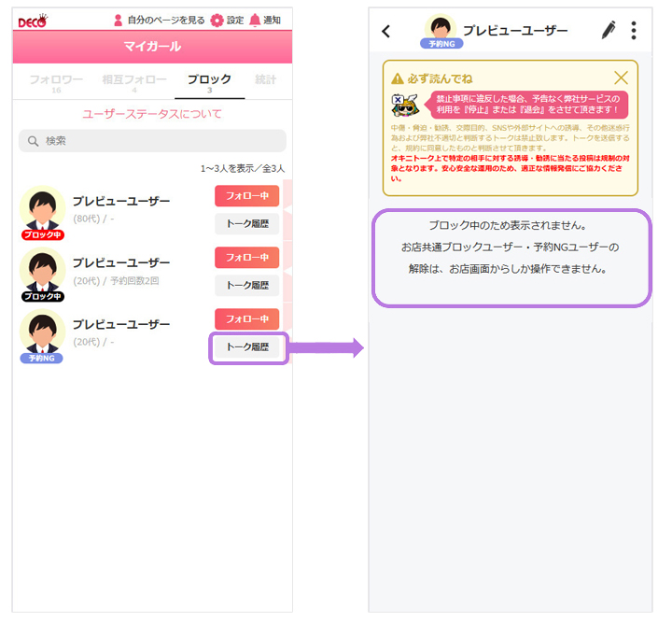Screen dimensions: 672x622
Task: Open the 統計 tab
Action: pyautogui.click(x=265, y=82)
